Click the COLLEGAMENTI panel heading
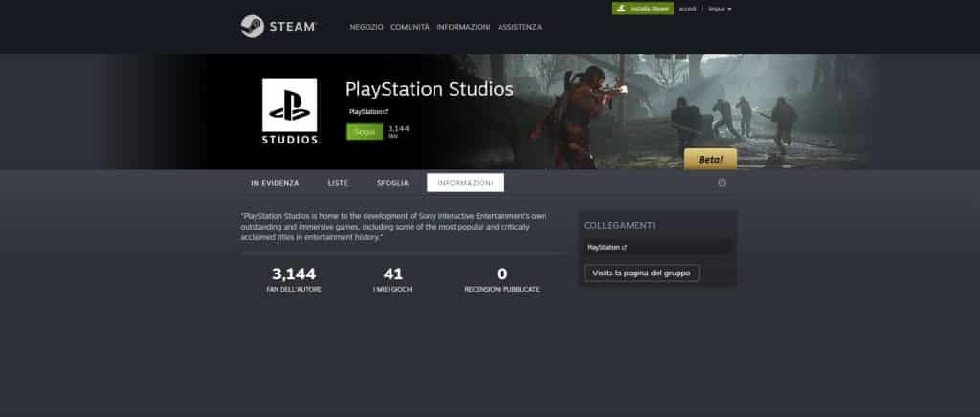The width and height of the screenshot is (980, 417). click(x=619, y=225)
